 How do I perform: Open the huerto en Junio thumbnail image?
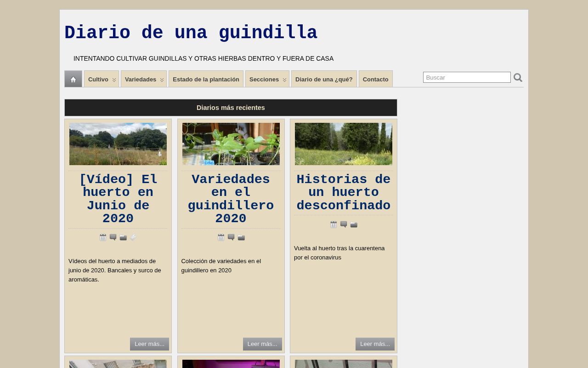click(118, 144)
